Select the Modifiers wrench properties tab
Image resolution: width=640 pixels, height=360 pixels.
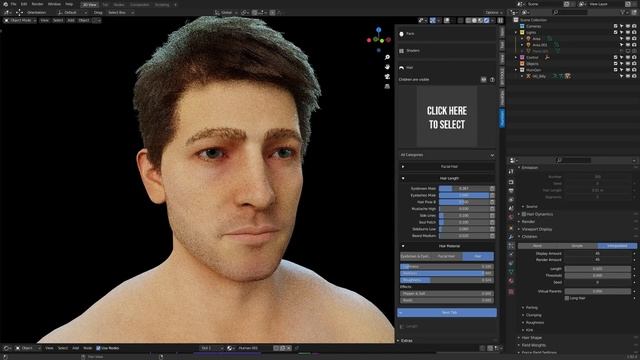point(511,237)
